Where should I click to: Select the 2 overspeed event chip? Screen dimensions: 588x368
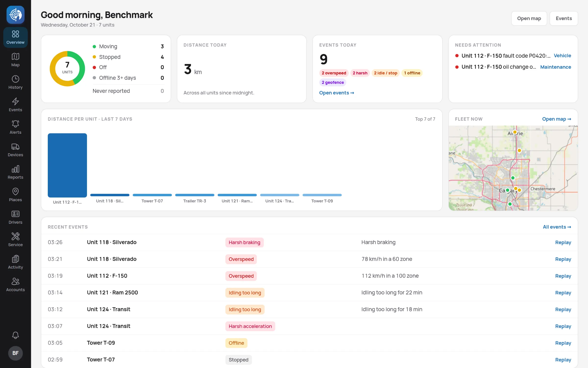(334, 73)
